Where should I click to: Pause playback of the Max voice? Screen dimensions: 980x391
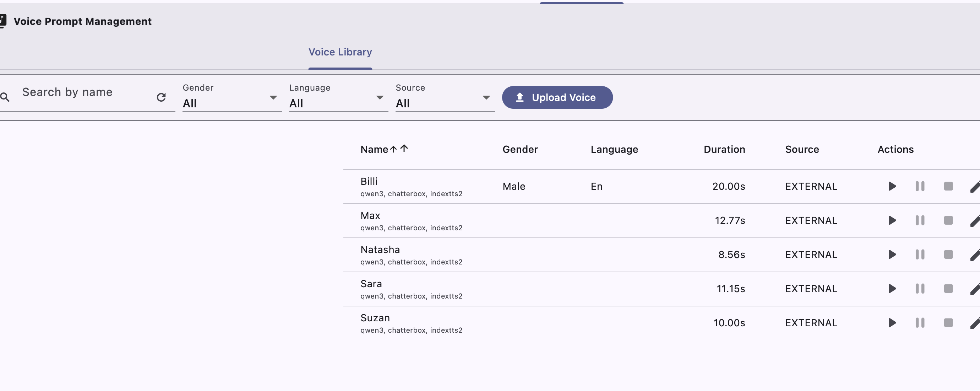click(x=920, y=220)
